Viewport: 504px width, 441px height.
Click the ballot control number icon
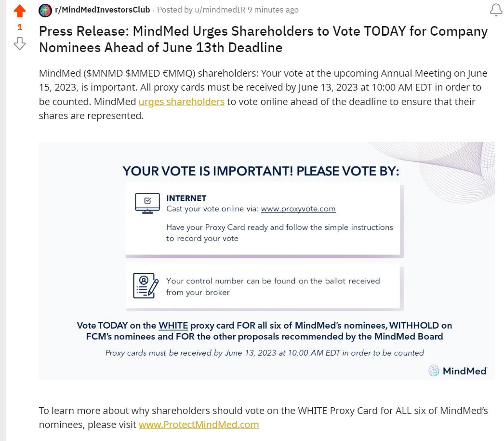pos(146,285)
